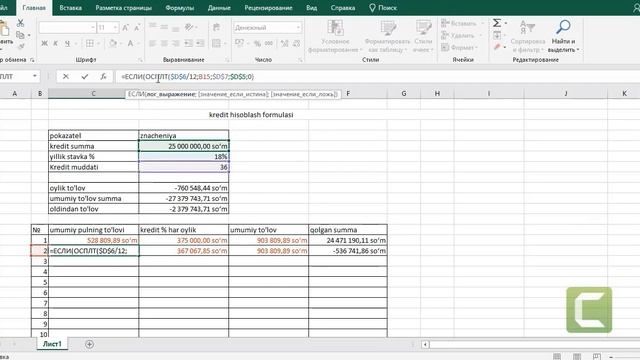Switch to the Вставка tab

70,8
